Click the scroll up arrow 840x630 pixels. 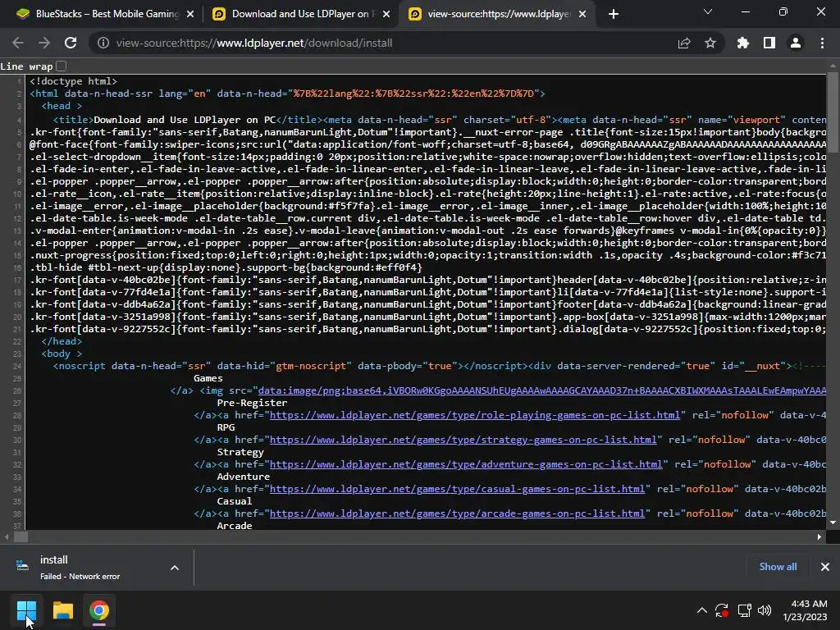point(833,66)
